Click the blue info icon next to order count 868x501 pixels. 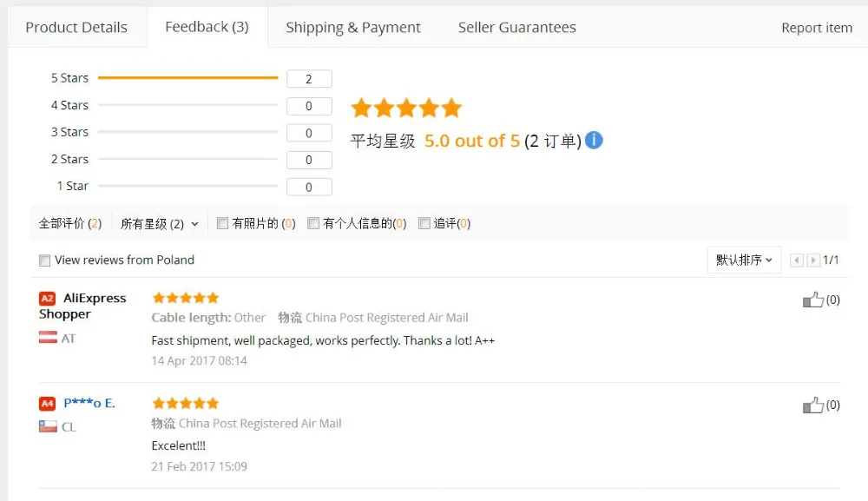coord(594,140)
